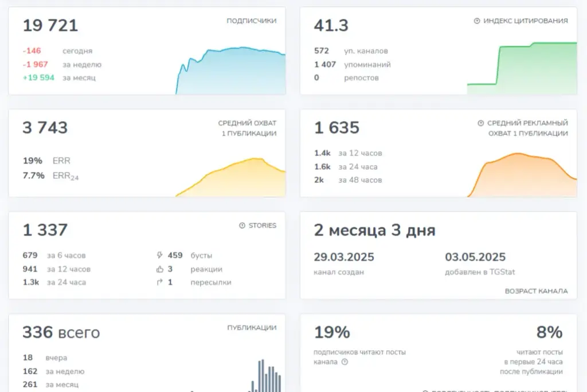Select the 679 за 6 часов value
Image resolution: width=587 pixels, height=392 pixels.
coord(30,256)
